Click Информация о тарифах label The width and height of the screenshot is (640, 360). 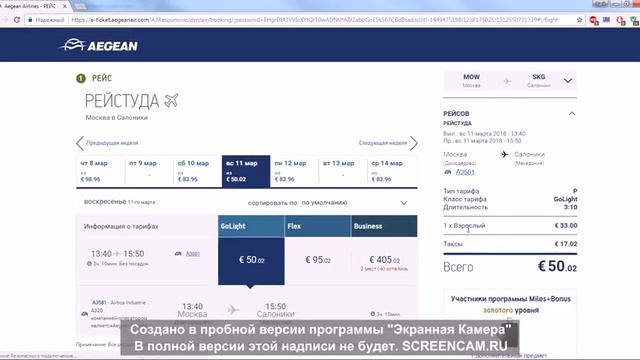point(121,226)
